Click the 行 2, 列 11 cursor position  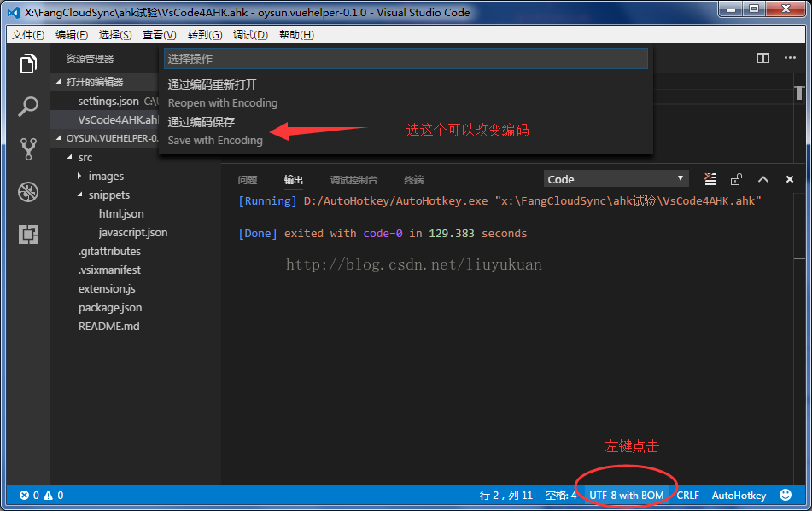(x=506, y=496)
